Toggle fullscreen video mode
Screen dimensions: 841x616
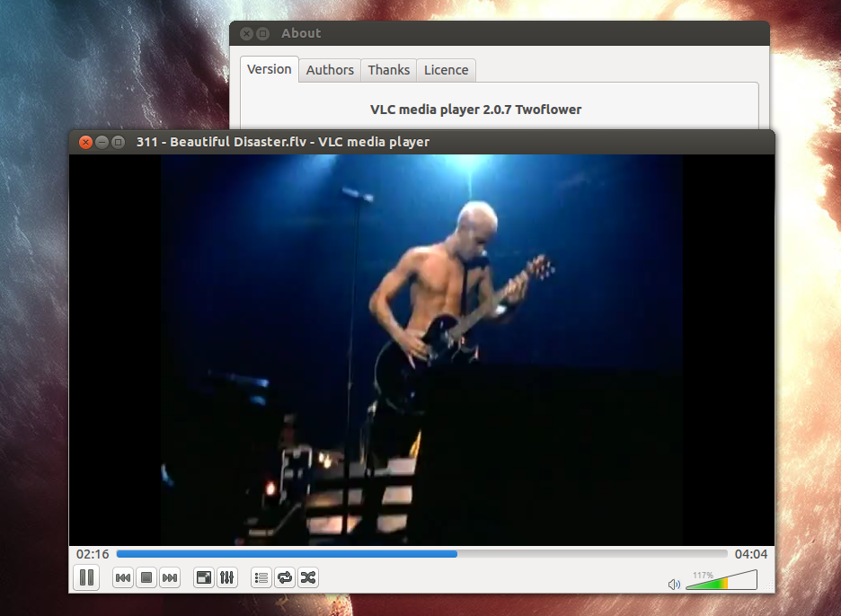pyautogui.click(x=204, y=577)
